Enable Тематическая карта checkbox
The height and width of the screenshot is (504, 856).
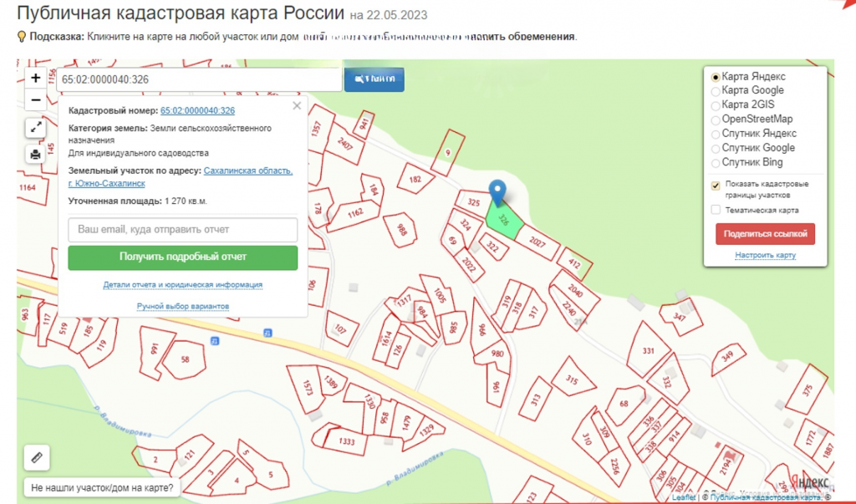(716, 210)
